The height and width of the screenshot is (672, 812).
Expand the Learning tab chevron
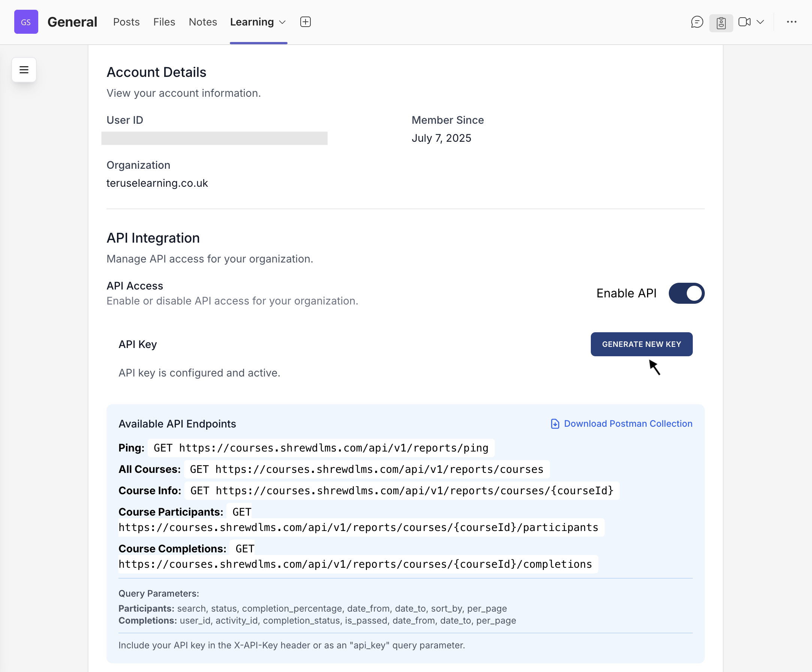(282, 22)
